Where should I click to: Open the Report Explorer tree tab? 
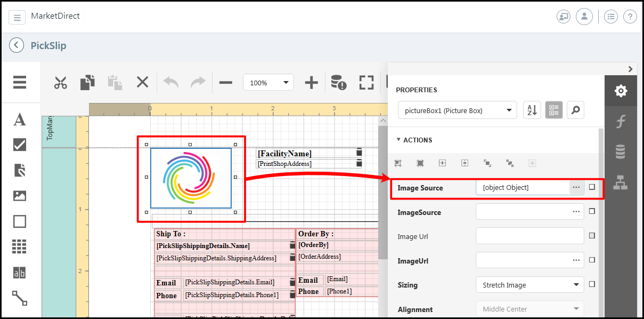[620, 182]
